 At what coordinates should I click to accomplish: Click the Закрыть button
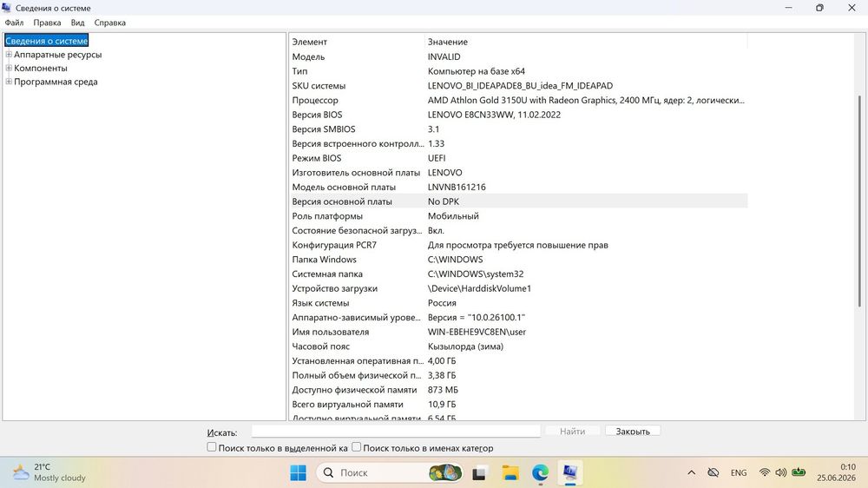coord(633,431)
